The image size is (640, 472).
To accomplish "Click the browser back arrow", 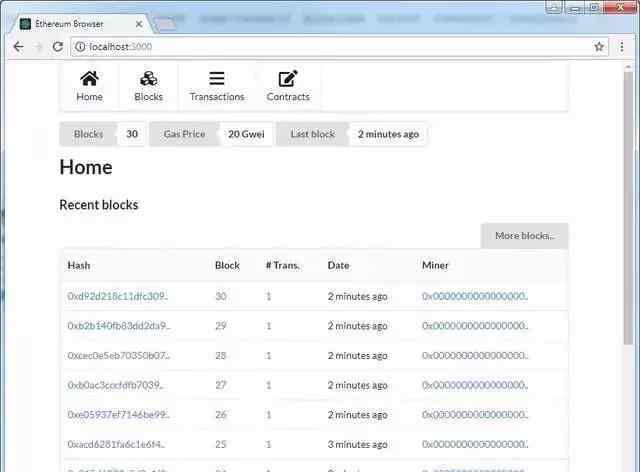I will [18, 47].
